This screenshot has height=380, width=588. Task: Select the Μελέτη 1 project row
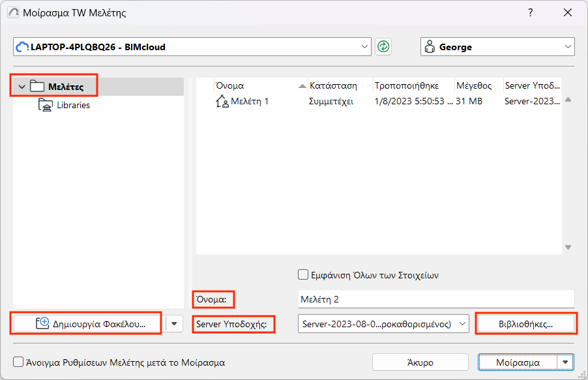pos(379,101)
